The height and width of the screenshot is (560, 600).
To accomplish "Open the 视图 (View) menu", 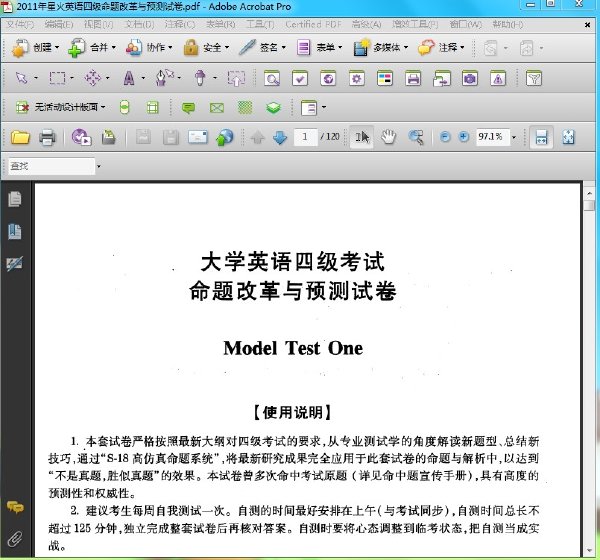I will coord(98,24).
